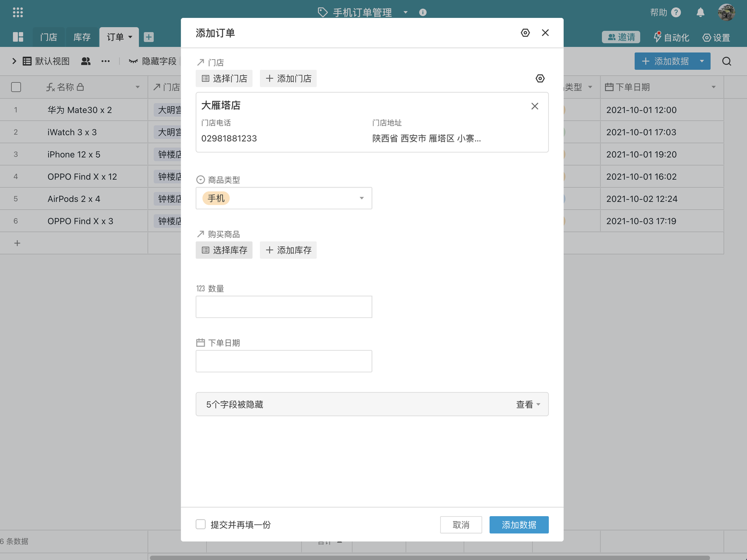Select the 订单 tab
The width and height of the screenshot is (747, 560).
[116, 37]
